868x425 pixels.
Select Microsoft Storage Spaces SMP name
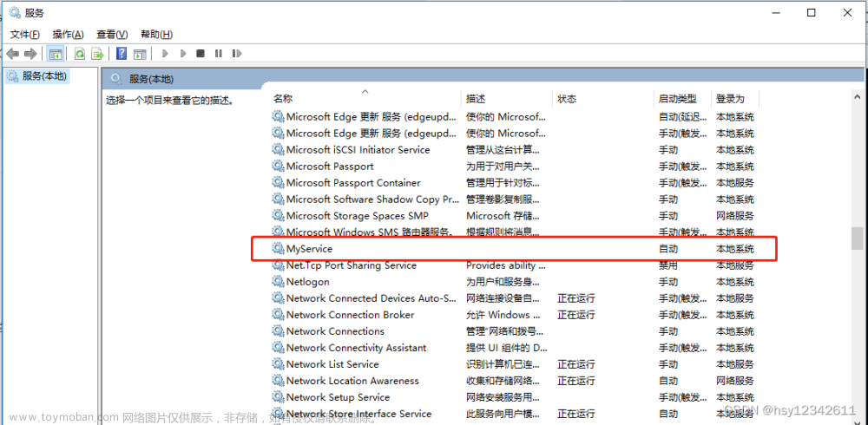[x=358, y=216]
